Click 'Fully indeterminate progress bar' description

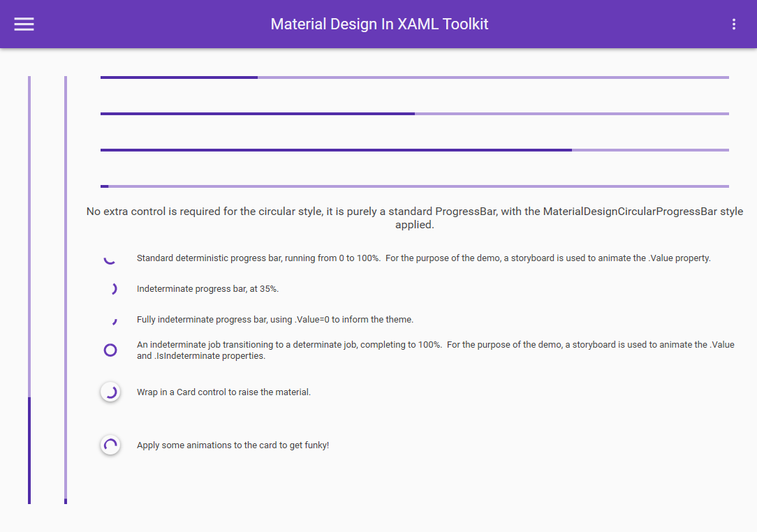point(275,320)
